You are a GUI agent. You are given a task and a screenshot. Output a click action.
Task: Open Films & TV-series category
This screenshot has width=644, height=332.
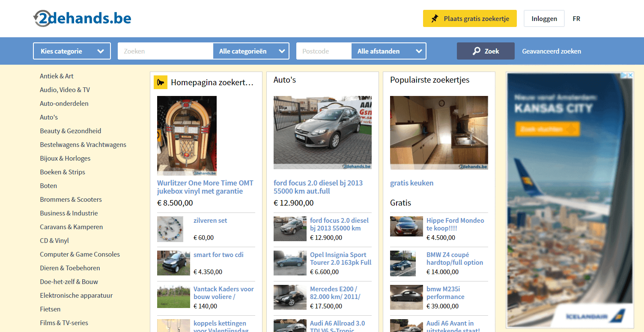64,323
